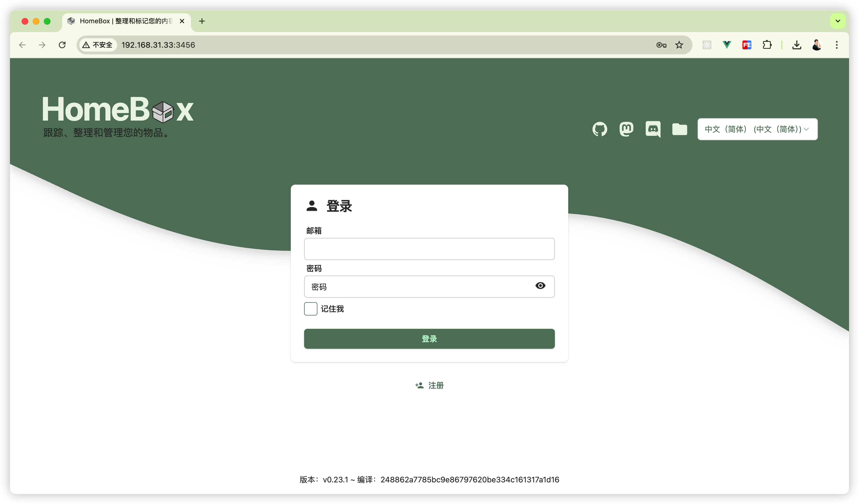Click the password key icon in address bar

point(661,45)
